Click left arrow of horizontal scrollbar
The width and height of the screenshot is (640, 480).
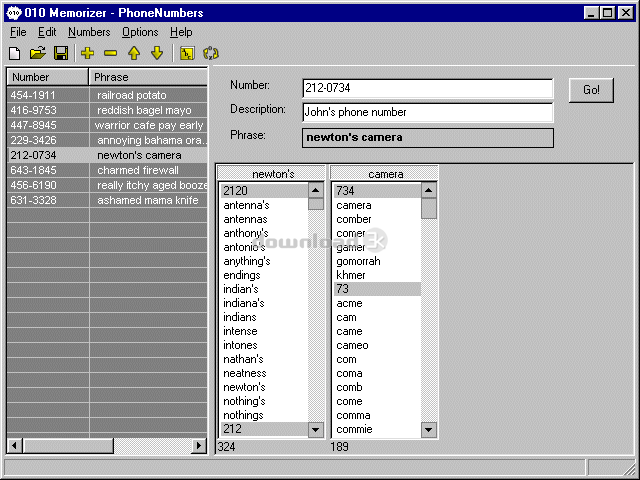pos(15,445)
